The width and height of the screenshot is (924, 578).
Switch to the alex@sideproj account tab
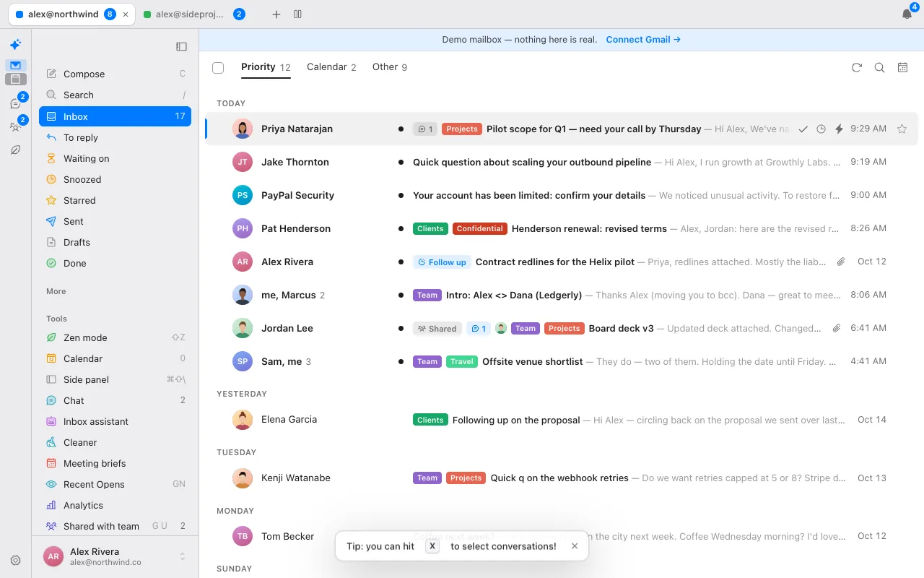point(195,14)
